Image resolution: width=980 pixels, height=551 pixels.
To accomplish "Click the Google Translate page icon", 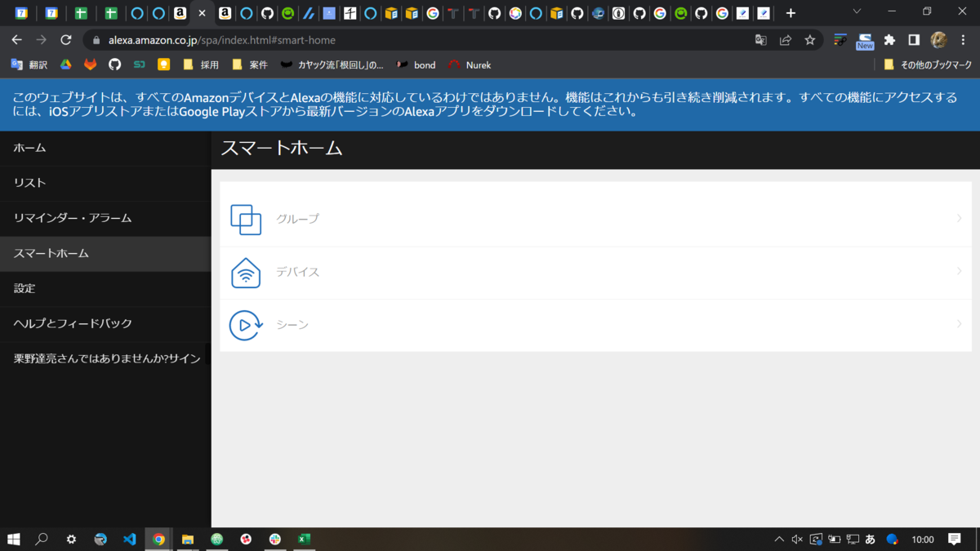I will pyautogui.click(x=760, y=40).
